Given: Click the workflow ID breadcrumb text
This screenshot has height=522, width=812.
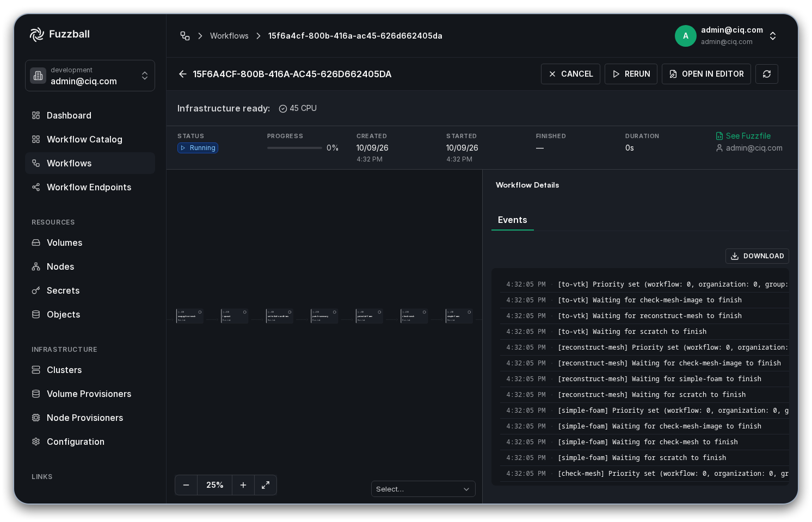Looking at the screenshot, I should (355, 36).
